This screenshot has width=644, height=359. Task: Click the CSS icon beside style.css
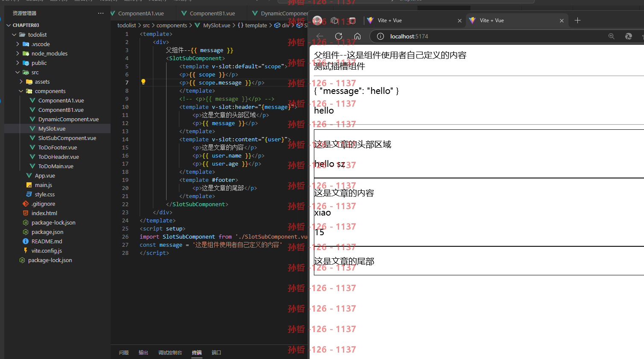[29, 194]
